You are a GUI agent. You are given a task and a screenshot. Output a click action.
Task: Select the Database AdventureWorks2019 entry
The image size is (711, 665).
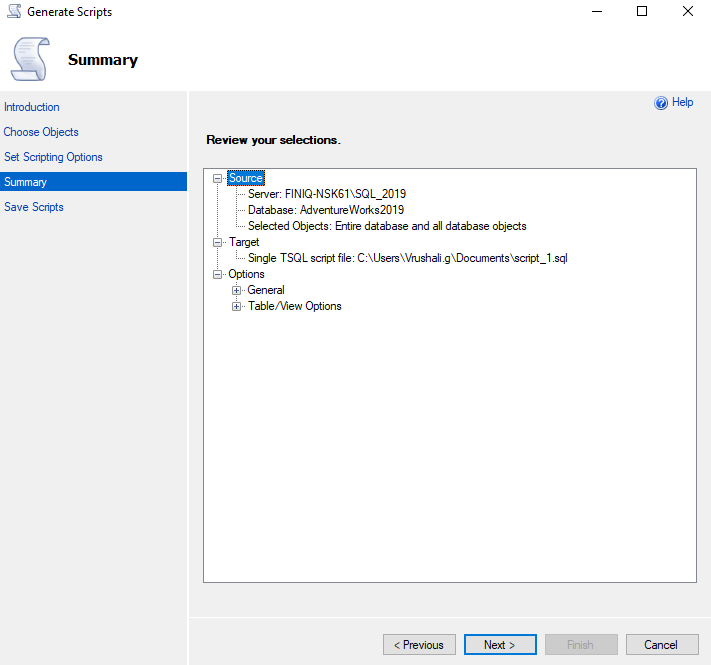click(326, 210)
